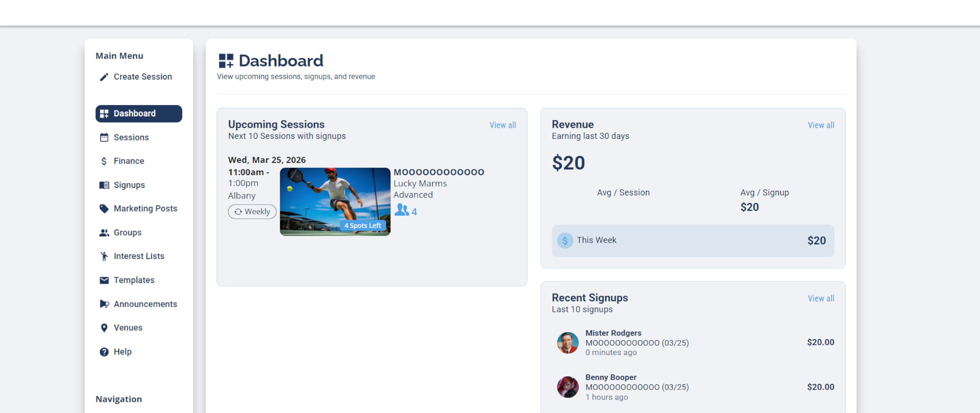Image resolution: width=980 pixels, height=413 pixels.
Task: Click the Groups people icon
Action: (x=104, y=233)
